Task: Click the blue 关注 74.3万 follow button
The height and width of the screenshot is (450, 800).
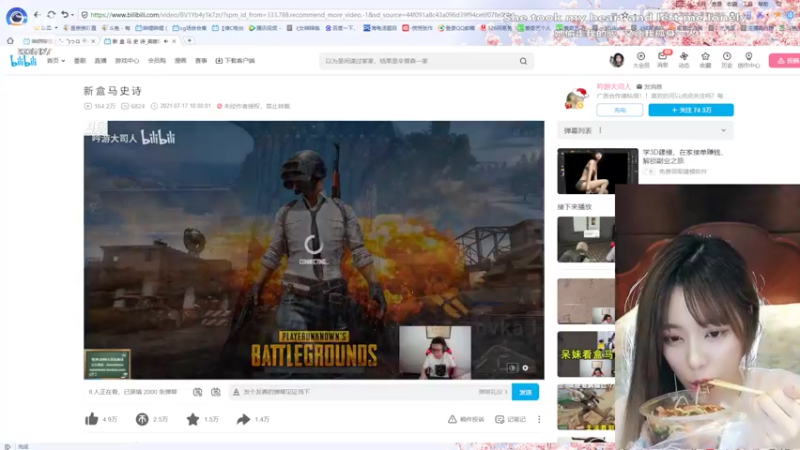Action: 691,110
